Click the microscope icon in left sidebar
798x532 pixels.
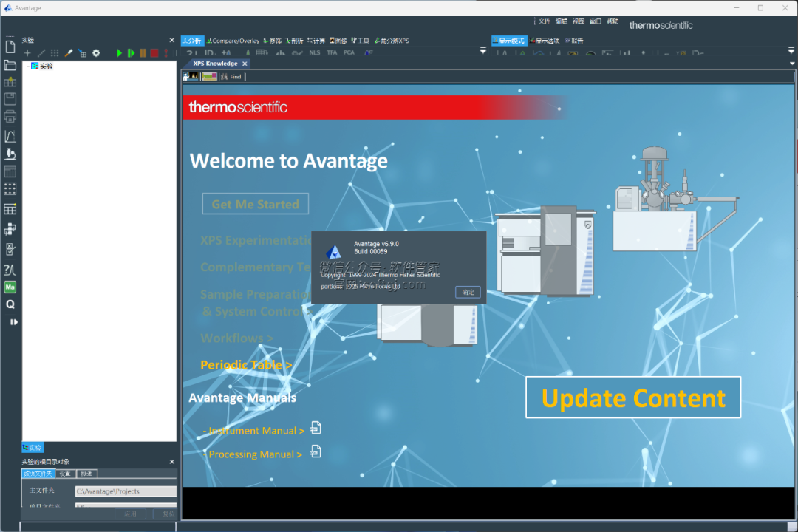point(10,154)
